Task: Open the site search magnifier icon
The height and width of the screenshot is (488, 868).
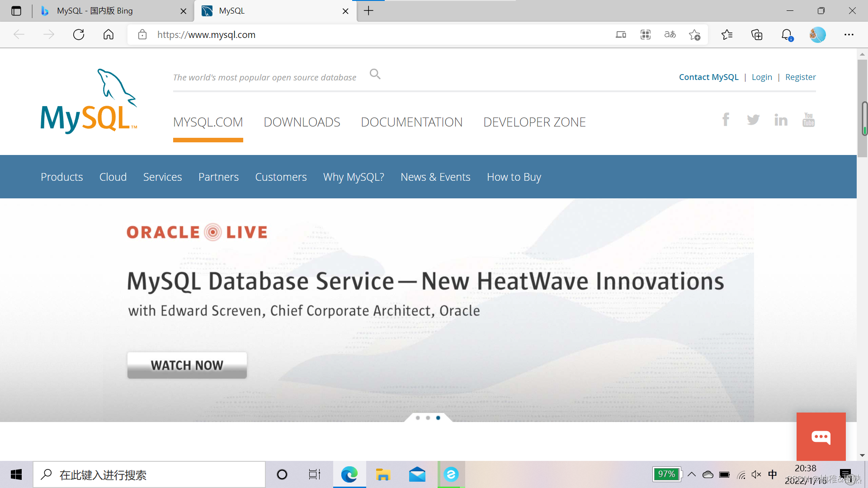Action: (375, 74)
